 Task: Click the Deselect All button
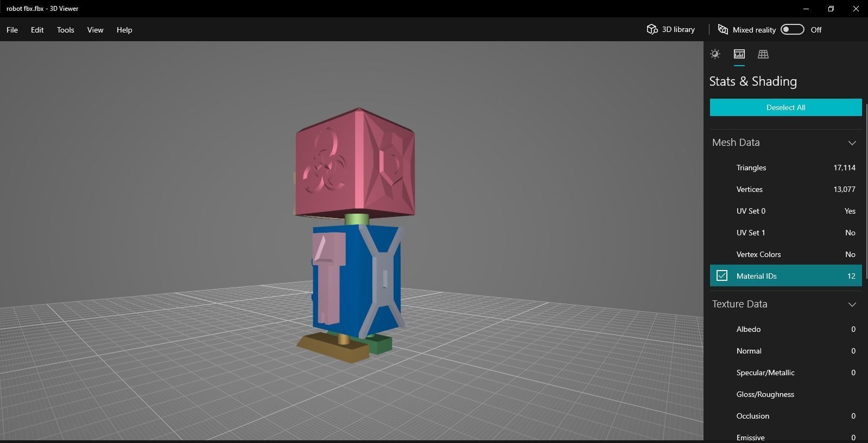[x=785, y=107]
